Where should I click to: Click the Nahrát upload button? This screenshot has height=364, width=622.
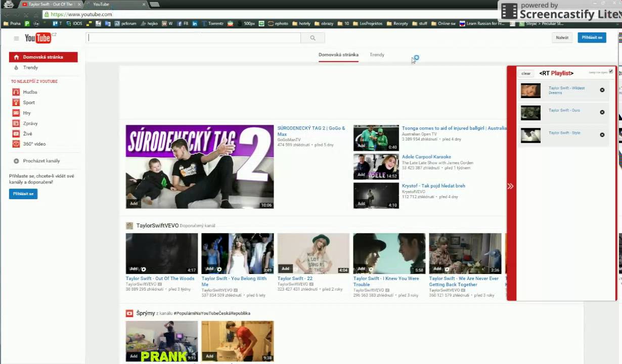562,37
